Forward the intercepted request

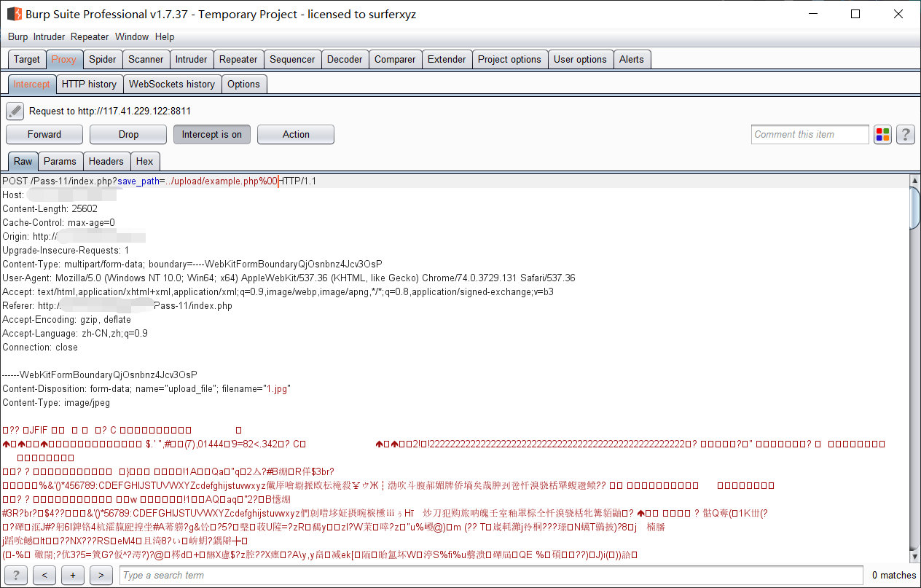[x=44, y=134]
